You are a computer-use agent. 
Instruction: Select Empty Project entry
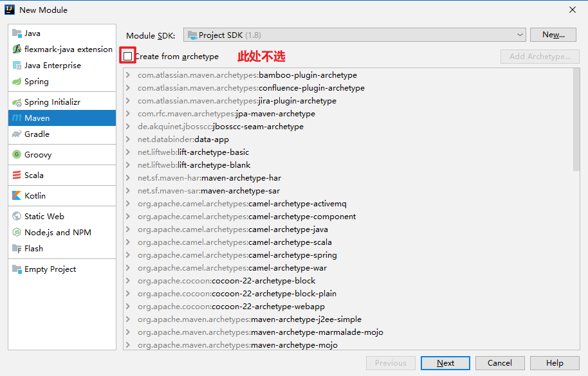(x=62, y=269)
